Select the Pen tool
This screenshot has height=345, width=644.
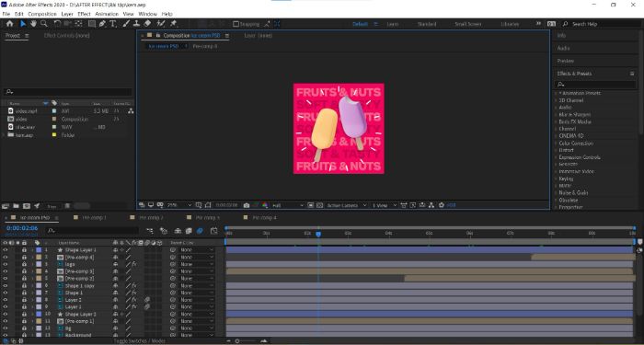point(102,24)
